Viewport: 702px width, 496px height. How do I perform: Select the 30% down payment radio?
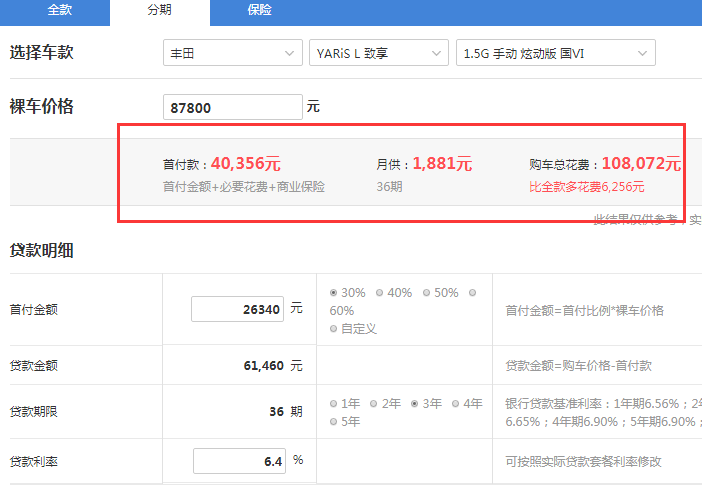[333, 293]
